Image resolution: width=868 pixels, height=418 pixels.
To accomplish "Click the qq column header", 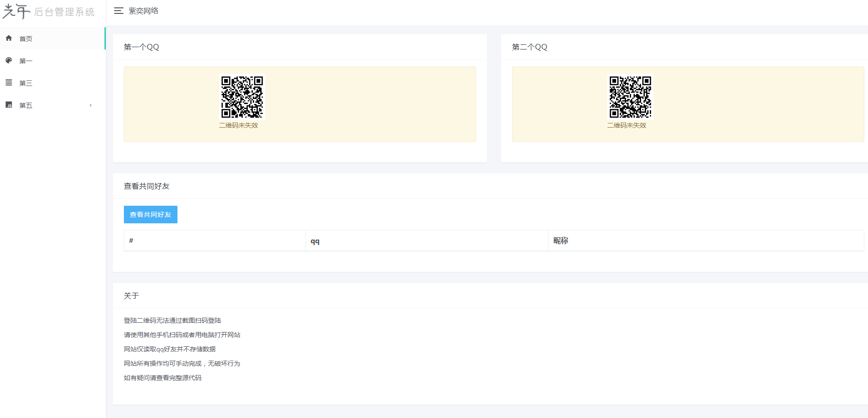I will pyautogui.click(x=315, y=241).
